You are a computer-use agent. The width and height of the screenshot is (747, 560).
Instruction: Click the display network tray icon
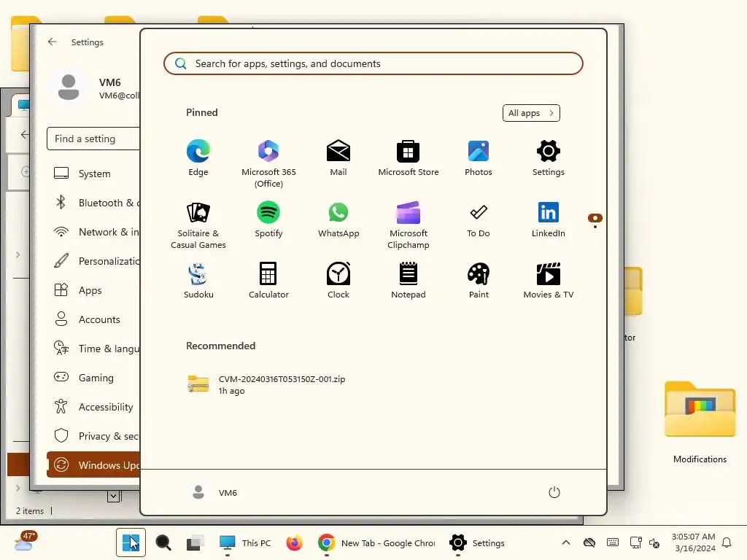pyautogui.click(x=635, y=542)
